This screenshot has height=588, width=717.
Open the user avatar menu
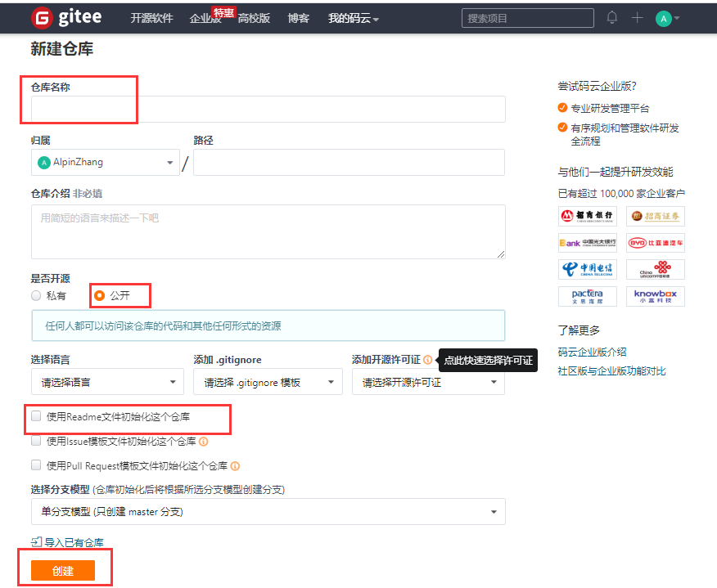click(667, 19)
